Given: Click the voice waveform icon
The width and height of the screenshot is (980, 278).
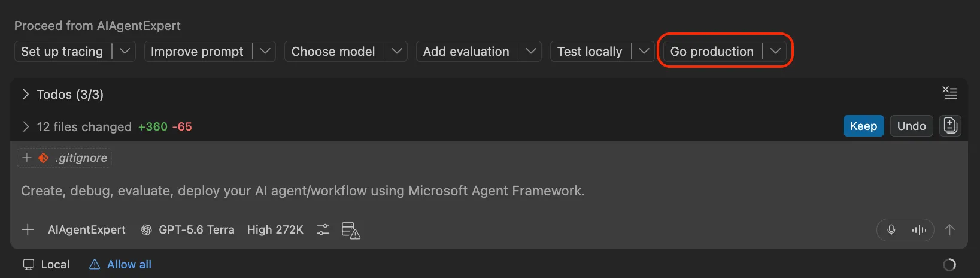Looking at the screenshot, I should click(x=919, y=230).
